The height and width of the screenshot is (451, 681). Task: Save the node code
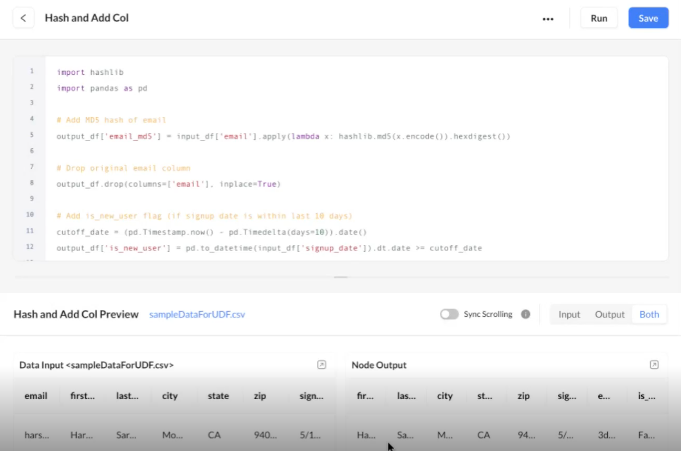coord(648,18)
